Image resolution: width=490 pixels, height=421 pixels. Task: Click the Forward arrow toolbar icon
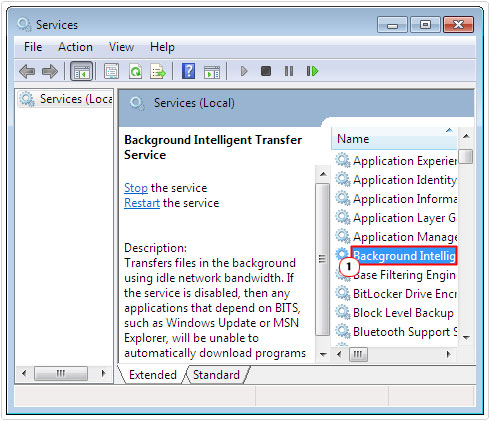point(50,71)
